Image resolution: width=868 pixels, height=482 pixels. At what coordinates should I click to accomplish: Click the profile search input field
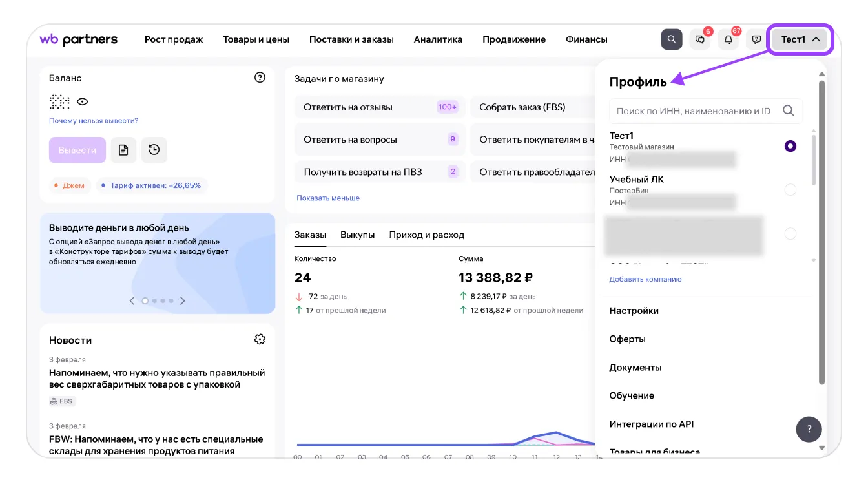pos(694,111)
